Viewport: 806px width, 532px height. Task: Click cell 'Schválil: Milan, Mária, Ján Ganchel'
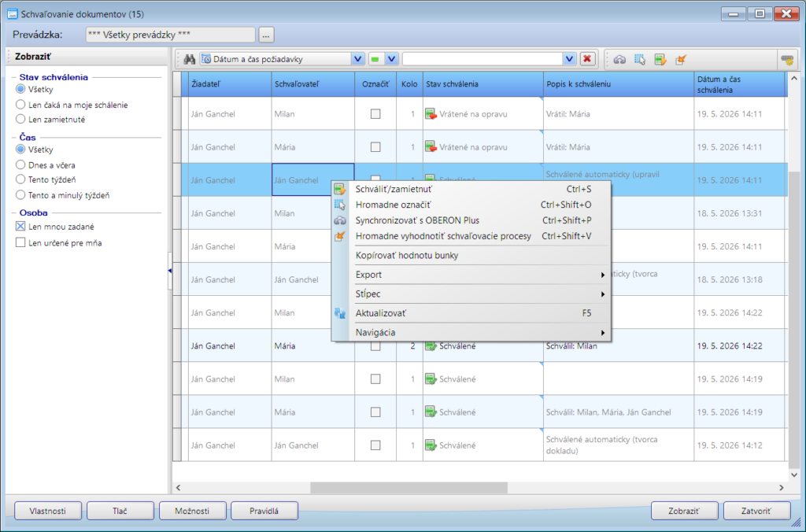619,412
